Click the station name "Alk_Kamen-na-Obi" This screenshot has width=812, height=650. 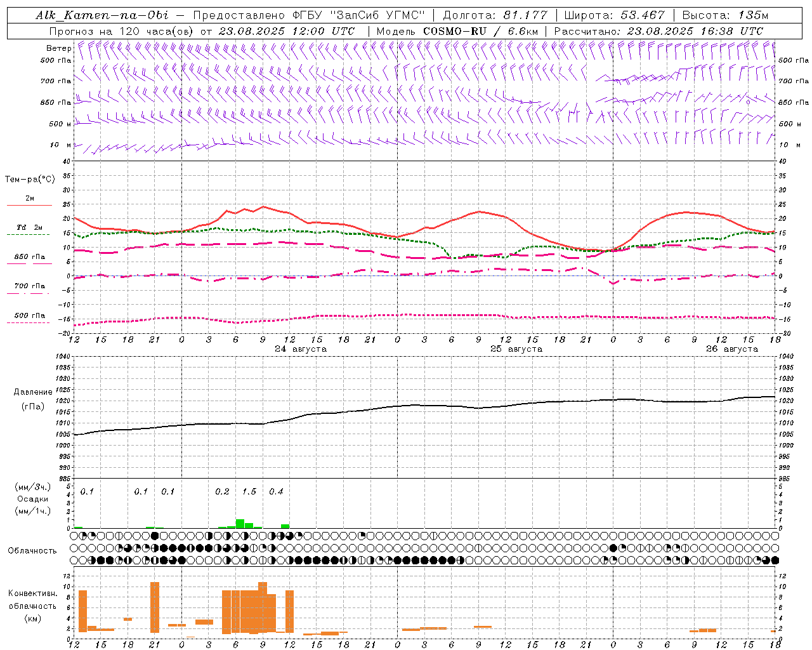click(x=103, y=15)
